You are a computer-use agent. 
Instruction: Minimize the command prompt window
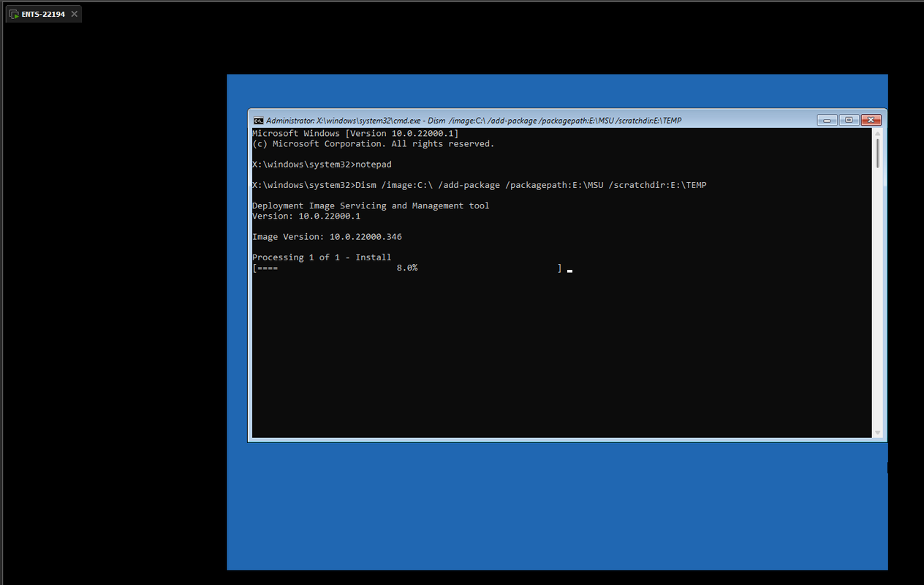[x=827, y=120]
